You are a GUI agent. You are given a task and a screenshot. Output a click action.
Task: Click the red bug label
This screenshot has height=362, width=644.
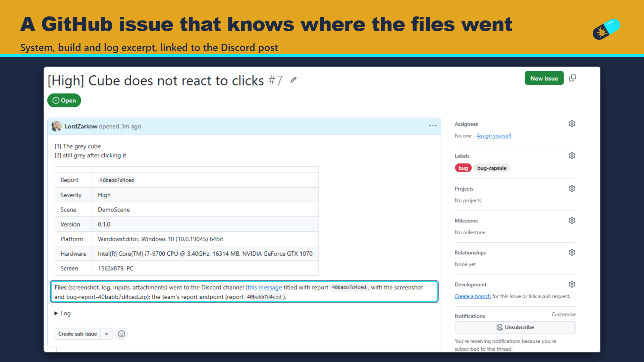463,168
